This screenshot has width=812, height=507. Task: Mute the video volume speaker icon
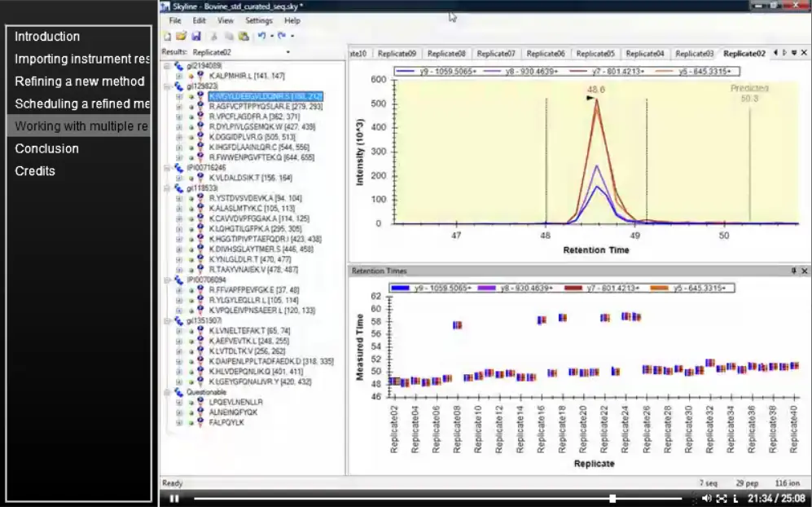click(x=706, y=498)
